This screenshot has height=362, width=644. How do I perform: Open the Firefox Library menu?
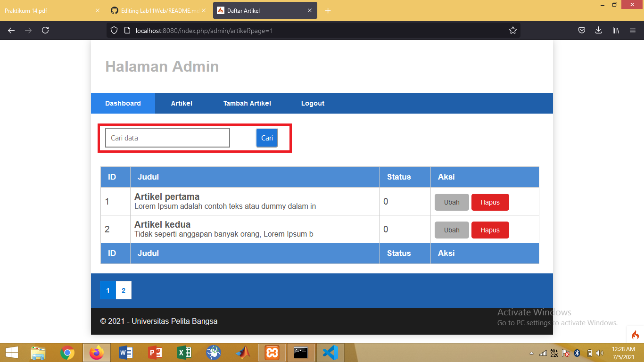point(615,30)
